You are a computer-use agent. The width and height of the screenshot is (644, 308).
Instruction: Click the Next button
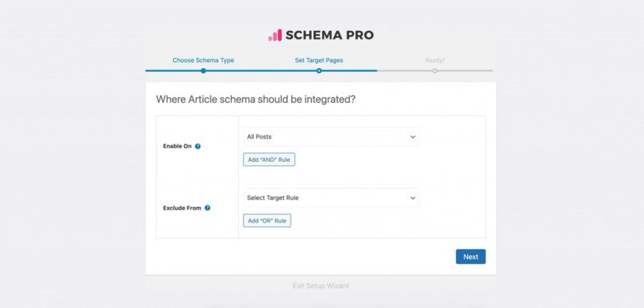point(470,256)
